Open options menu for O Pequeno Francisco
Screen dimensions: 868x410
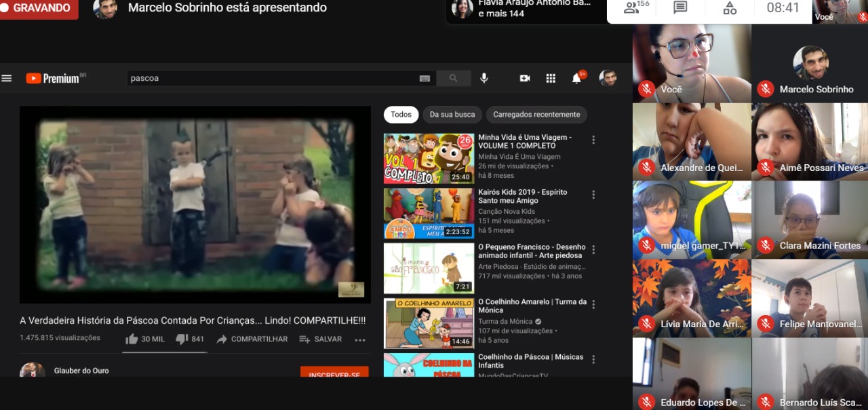[x=593, y=250]
